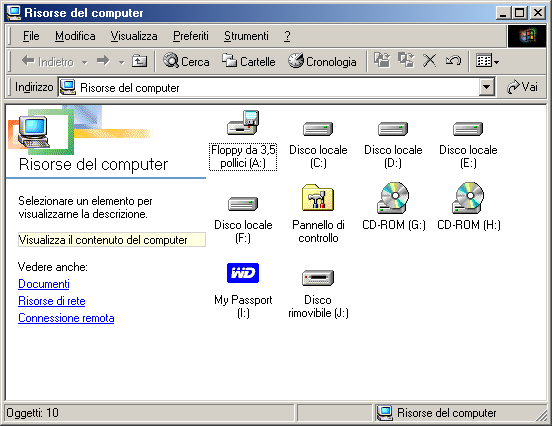Click the Undo toolbar icon
The height and width of the screenshot is (426, 552).
click(453, 61)
